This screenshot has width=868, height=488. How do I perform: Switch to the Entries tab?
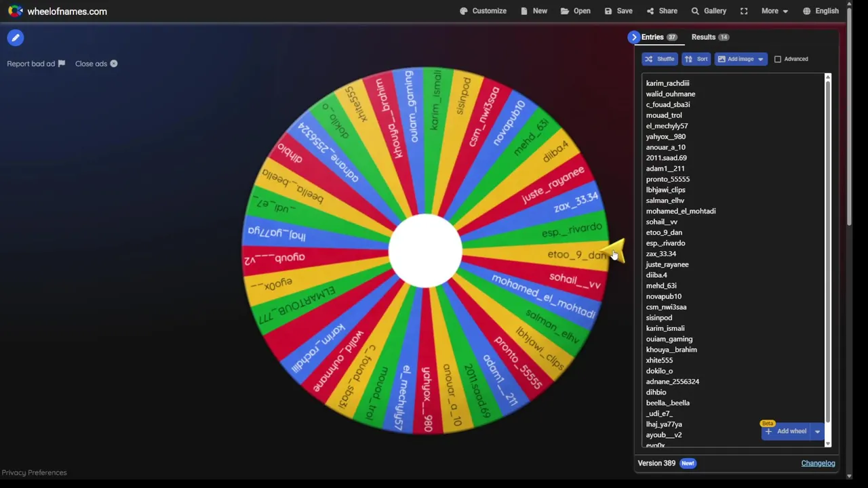659,37
